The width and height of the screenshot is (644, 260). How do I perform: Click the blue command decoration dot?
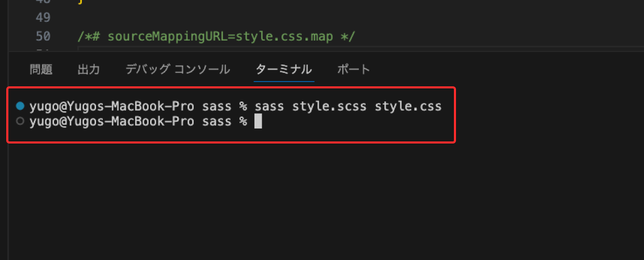pyautogui.click(x=20, y=106)
